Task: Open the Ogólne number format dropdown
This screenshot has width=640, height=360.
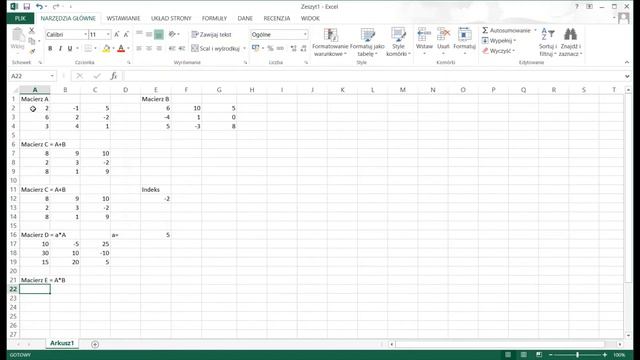Action: [305, 35]
